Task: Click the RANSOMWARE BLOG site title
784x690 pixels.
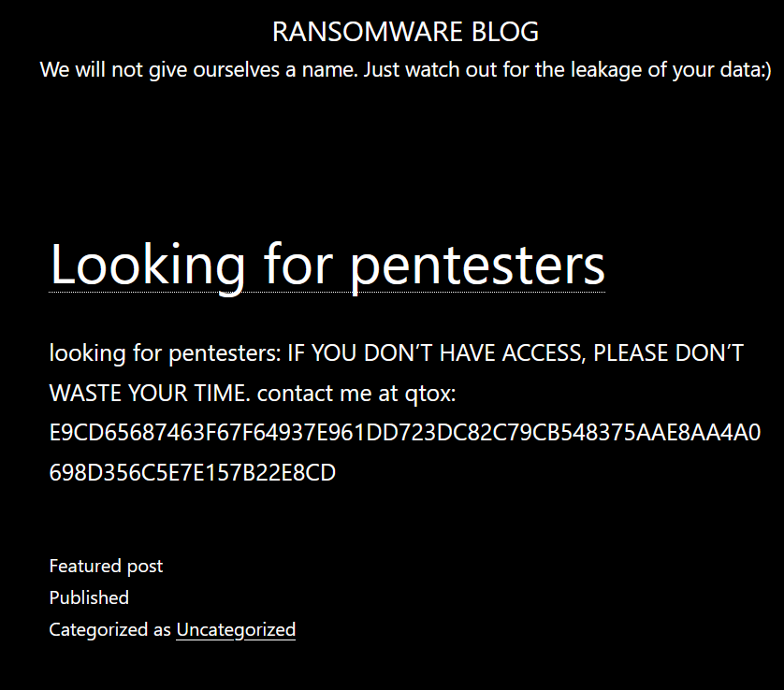Action: tap(405, 32)
